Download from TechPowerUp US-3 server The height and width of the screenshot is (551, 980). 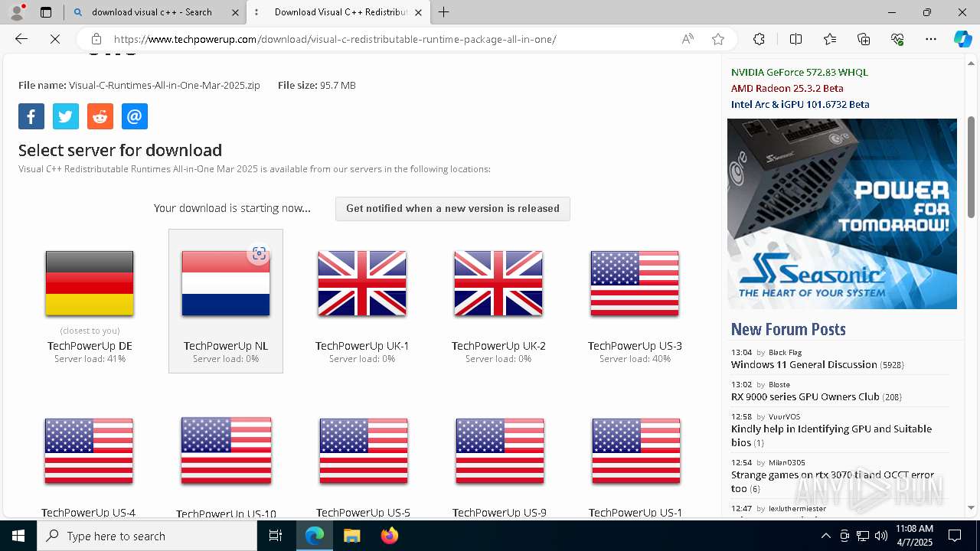(635, 302)
